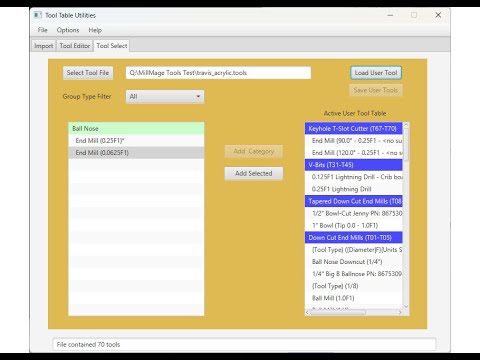This screenshot has height=360, width=480.
Task: Select 0.125F1 Lightning Drill - Crib row
Action: (x=354, y=177)
